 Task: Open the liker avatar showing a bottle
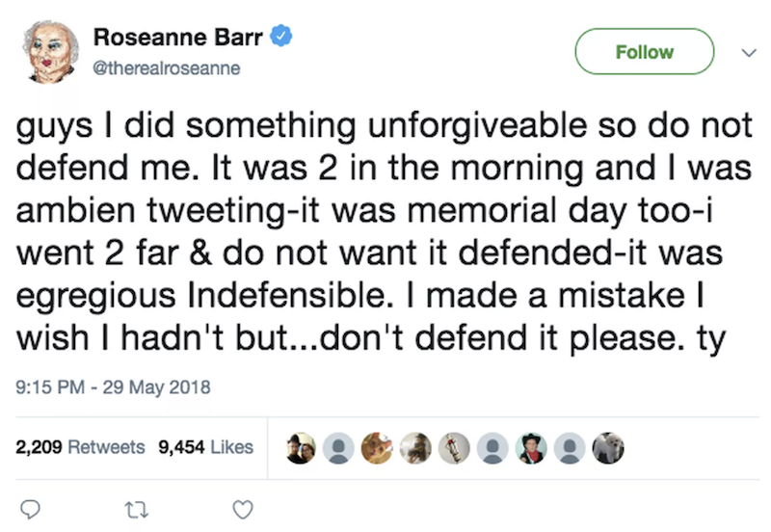454,448
